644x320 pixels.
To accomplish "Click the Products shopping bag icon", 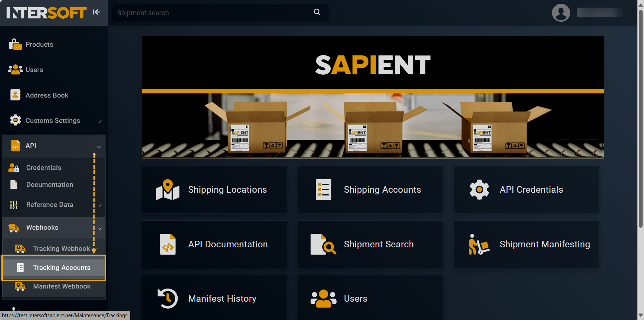I will coord(15,44).
